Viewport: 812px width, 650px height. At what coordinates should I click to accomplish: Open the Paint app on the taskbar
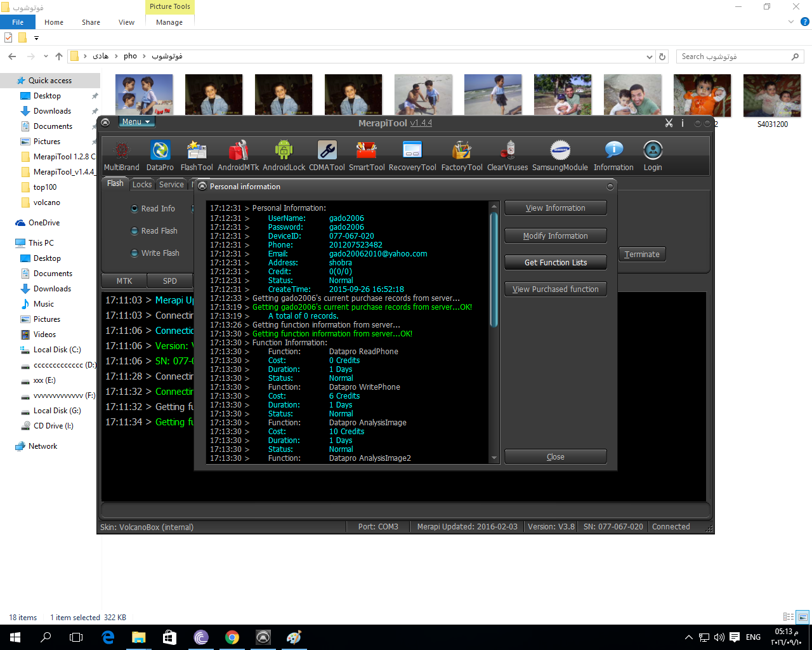tap(294, 637)
